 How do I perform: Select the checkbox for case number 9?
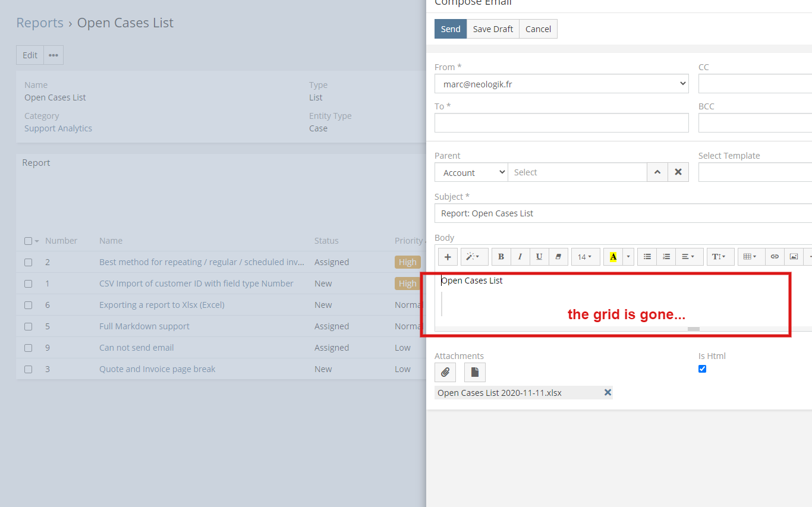click(29, 348)
